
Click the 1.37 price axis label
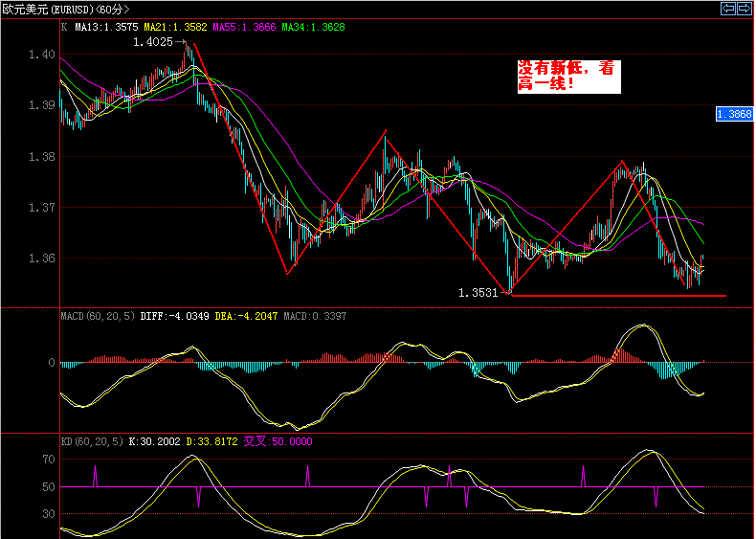[42, 208]
